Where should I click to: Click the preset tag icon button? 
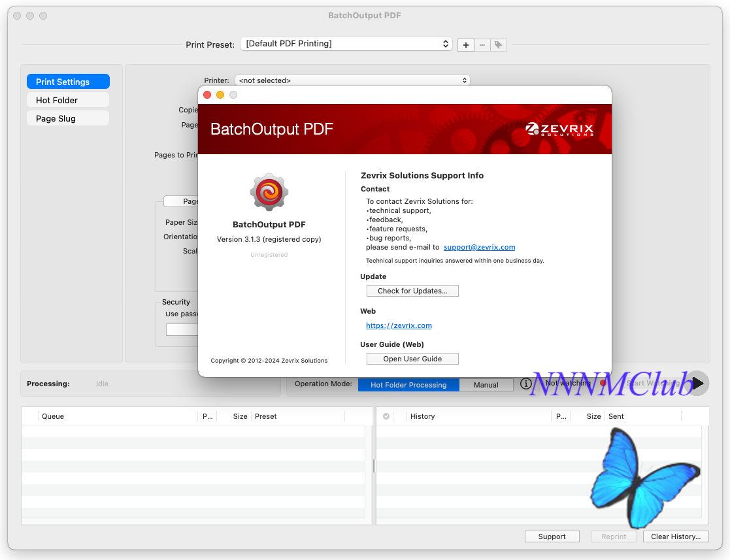tap(498, 45)
